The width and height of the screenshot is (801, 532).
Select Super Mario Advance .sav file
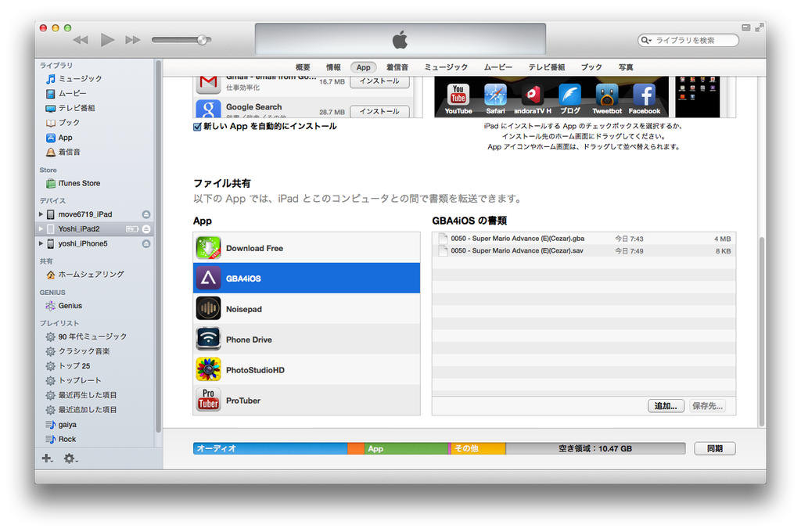(x=584, y=251)
